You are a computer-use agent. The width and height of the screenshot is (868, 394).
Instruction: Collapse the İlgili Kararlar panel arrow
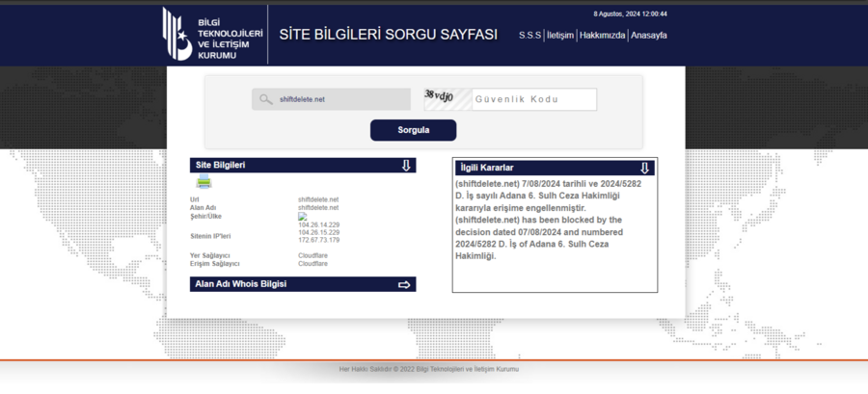(x=644, y=168)
